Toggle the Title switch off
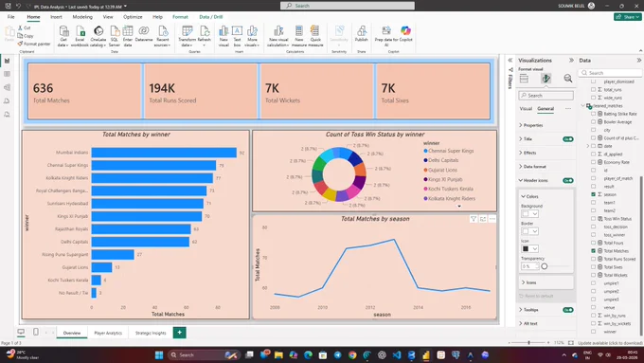Viewport: 644px width, 363px height. pos(568,139)
